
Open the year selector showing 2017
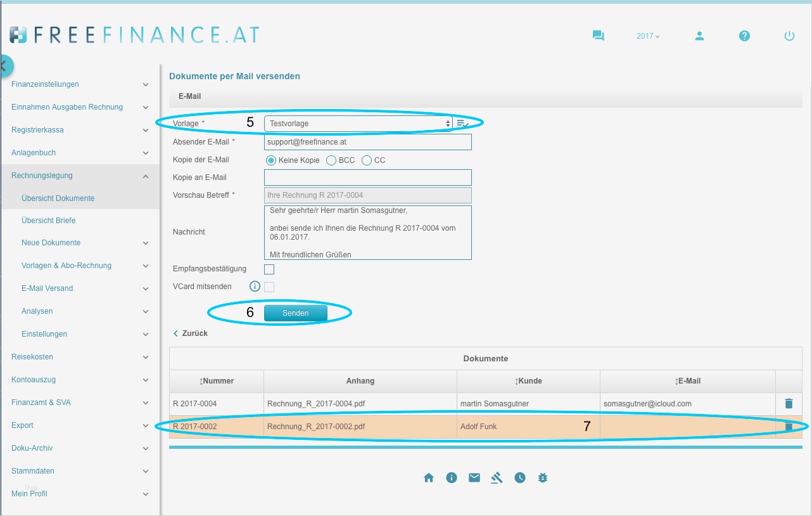(647, 36)
